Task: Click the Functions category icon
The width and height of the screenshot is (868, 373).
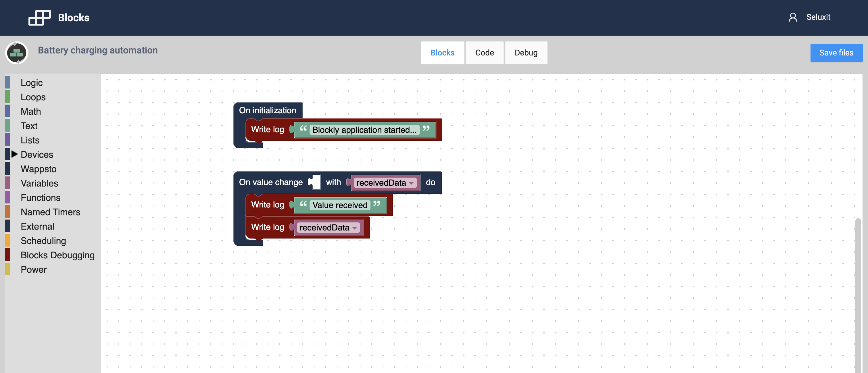Action: tap(8, 197)
